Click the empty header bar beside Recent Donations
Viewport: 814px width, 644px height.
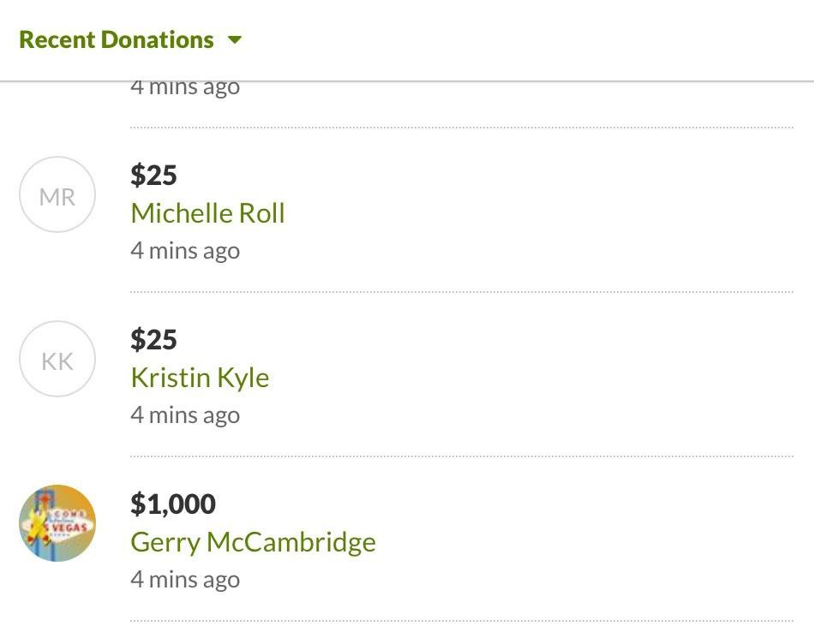click(x=529, y=40)
